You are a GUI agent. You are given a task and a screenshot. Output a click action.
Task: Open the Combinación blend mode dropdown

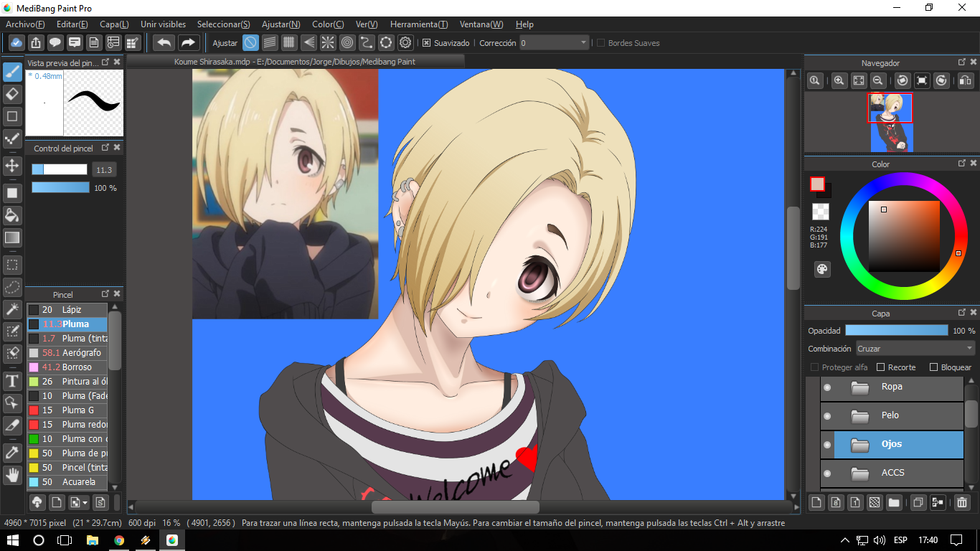pyautogui.click(x=915, y=349)
